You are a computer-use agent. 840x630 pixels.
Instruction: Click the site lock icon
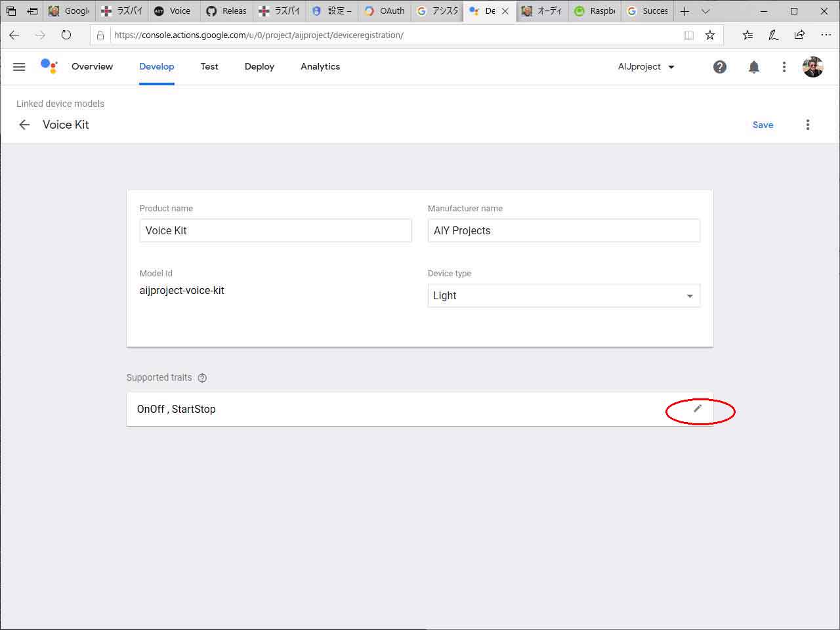point(100,35)
